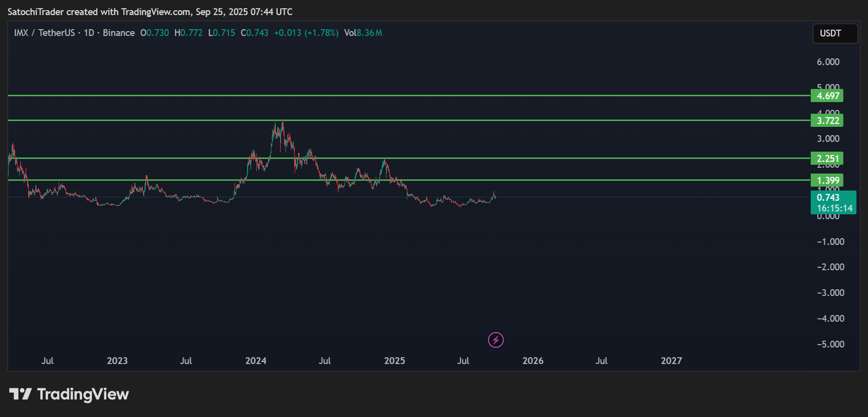Click the change value +0.013 (+1.78%)

pos(306,33)
